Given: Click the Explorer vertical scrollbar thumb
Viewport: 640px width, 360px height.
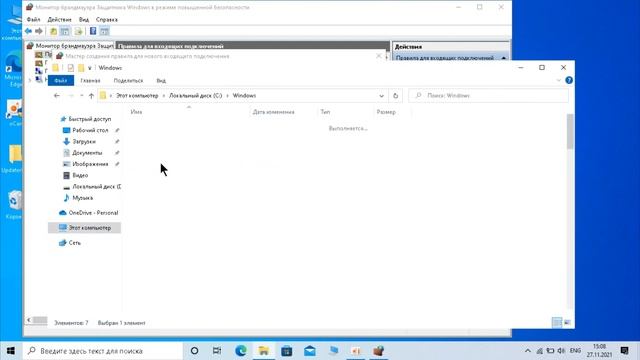Looking at the screenshot, I should click(x=570, y=131).
